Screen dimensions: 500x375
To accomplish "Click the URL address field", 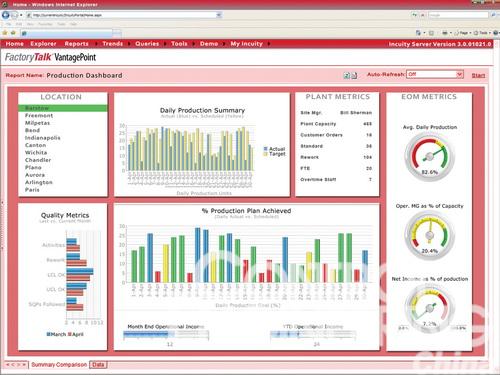I will 122,15.
